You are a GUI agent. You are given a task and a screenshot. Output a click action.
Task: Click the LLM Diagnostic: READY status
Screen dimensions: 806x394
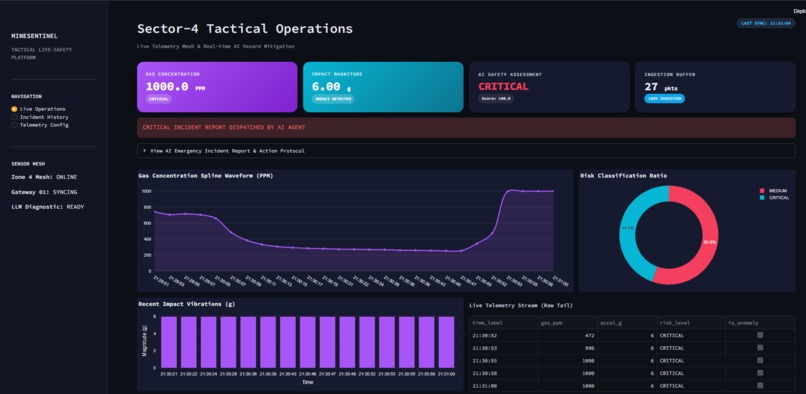(x=48, y=207)
